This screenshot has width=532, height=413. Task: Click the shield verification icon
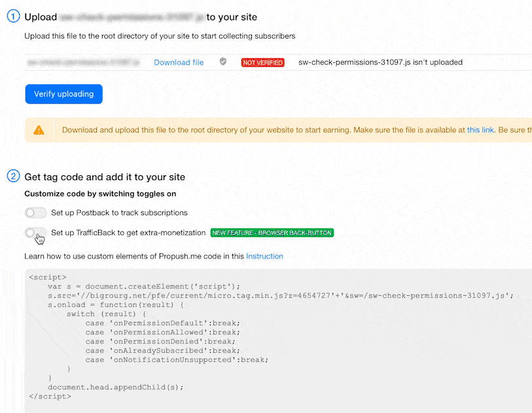point(223,62)
